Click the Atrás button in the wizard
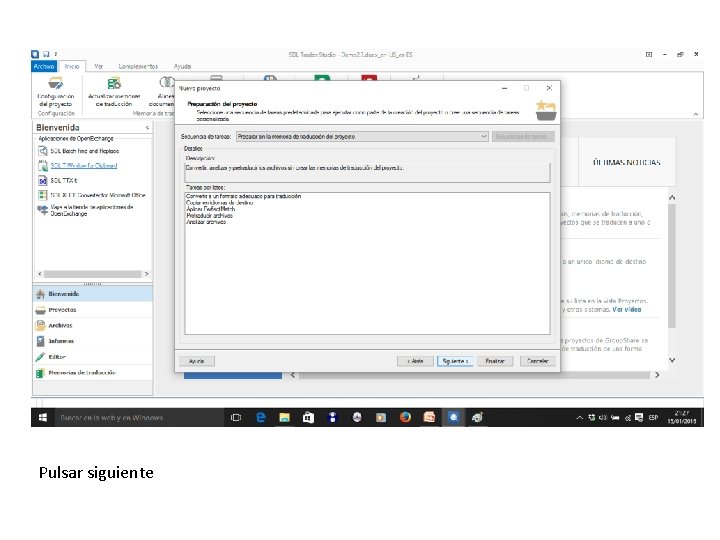Screen dimensions: 720x540 (415, 361)
